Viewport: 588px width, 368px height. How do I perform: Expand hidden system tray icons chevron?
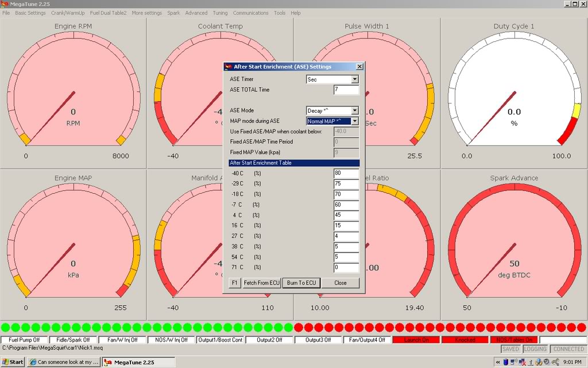pyautogui.click(x=498, y=362)
